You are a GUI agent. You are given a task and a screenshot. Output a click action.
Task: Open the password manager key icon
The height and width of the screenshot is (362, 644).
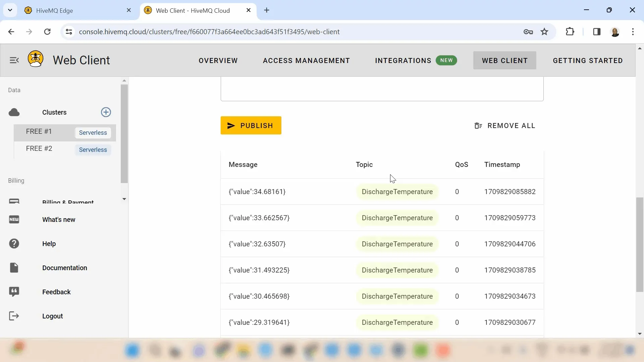[x=528, y=32]
